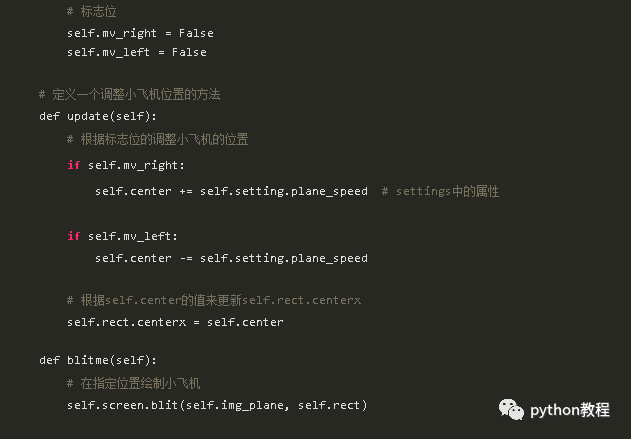Click the WeChat logo icon in watermark
The width and height of the screenshot is (631, 439).
[511, 410]
